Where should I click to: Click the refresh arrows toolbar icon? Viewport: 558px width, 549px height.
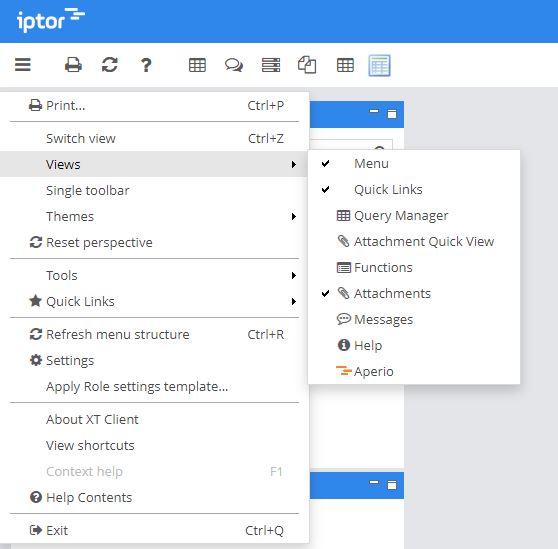[110, 65]
